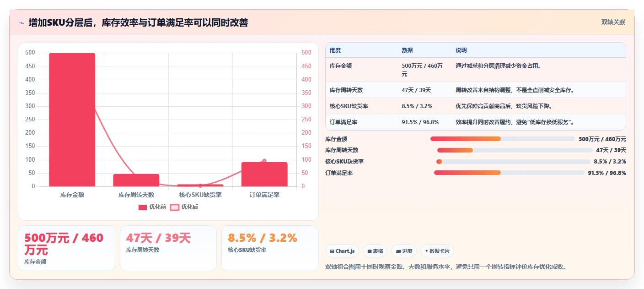Click the 订单满足率 progress bar

point(509,173)
